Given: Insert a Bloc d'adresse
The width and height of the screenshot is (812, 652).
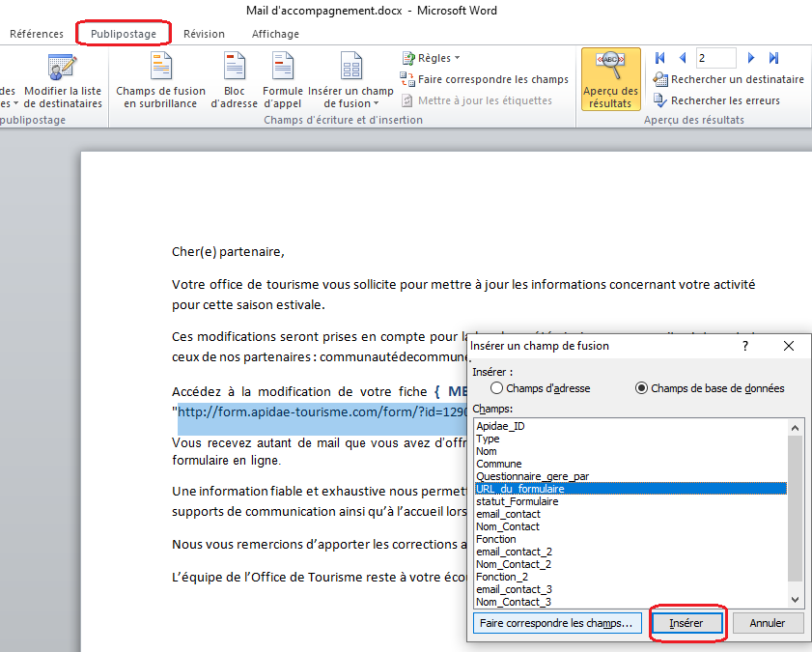Looking at the screenshot, I should coord(234,80).
